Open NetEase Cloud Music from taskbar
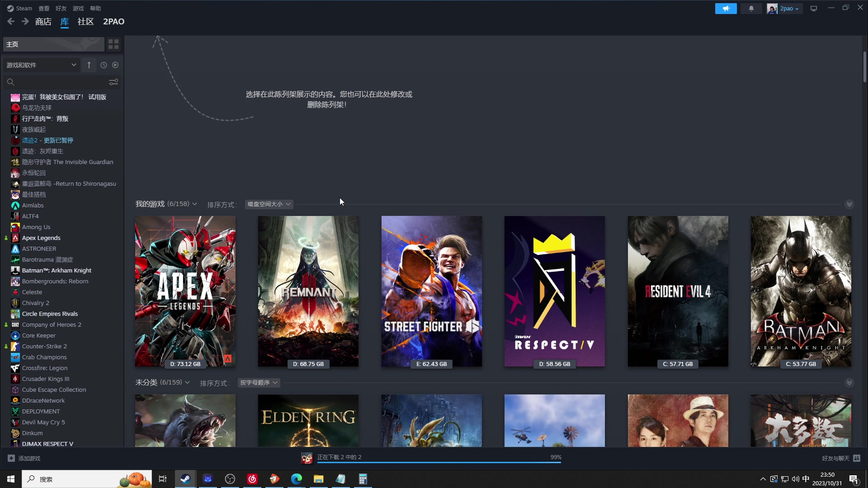The width and height of the screenshot is (868, 488). [x=252, y=479]
